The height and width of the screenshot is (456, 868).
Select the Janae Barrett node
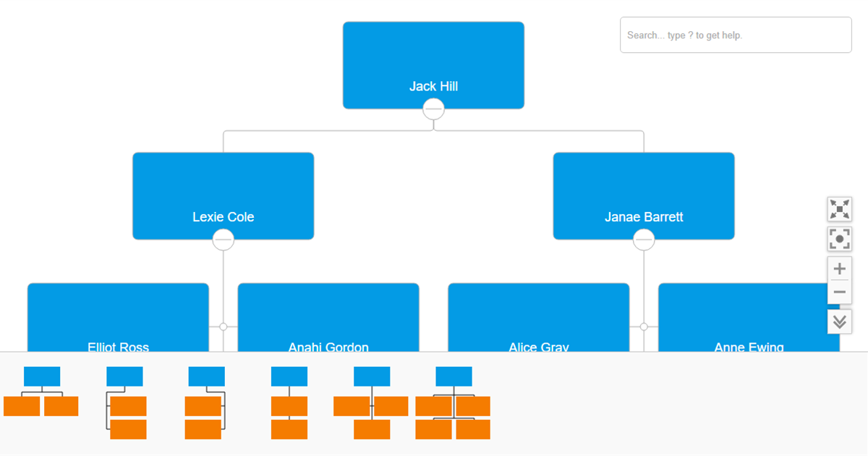point(643,195)
